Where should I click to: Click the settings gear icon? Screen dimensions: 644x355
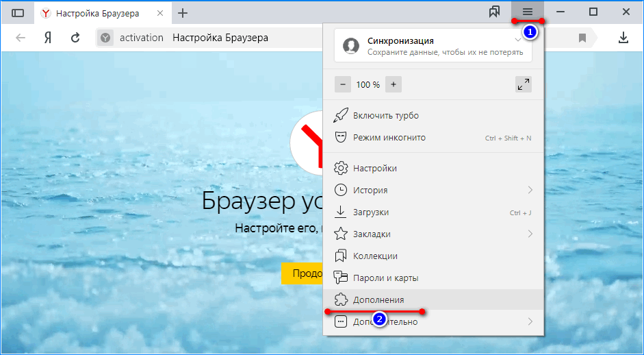pos(341,168)
